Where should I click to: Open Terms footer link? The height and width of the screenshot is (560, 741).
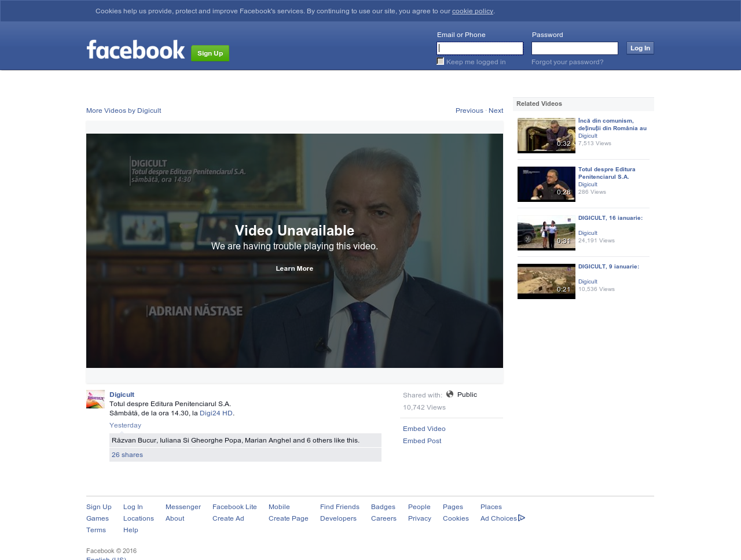[96, 530]
